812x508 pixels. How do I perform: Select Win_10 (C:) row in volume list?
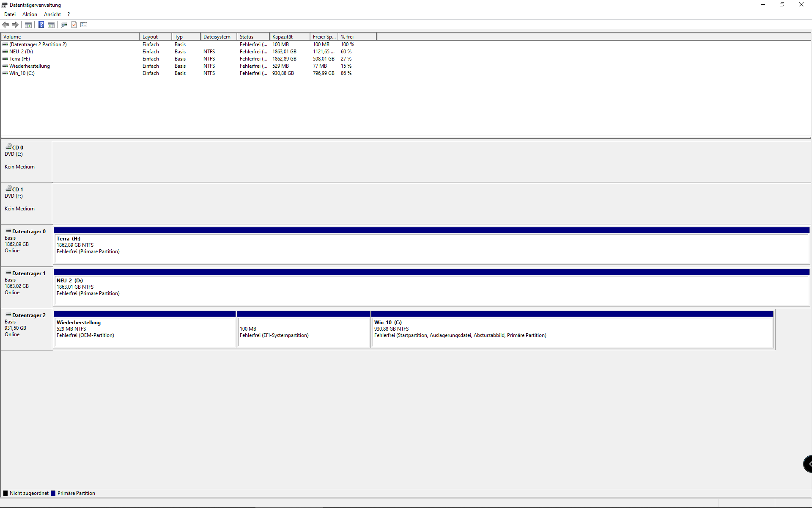pos(22,73)
